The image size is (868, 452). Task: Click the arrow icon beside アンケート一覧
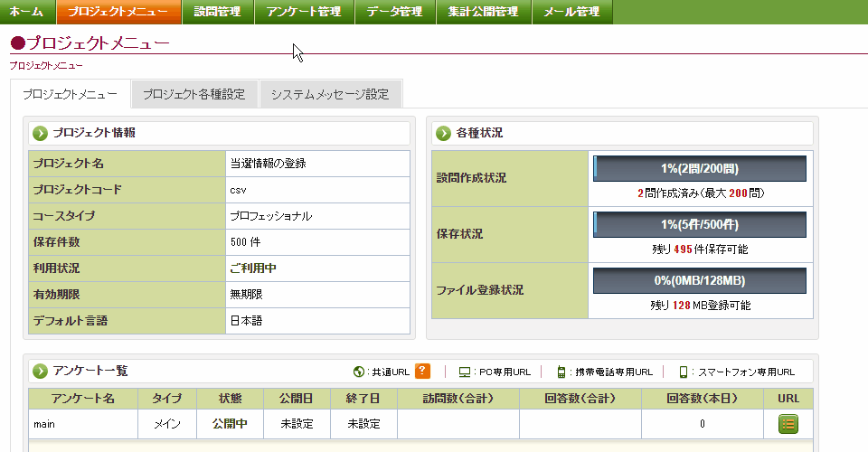[40, 371]
